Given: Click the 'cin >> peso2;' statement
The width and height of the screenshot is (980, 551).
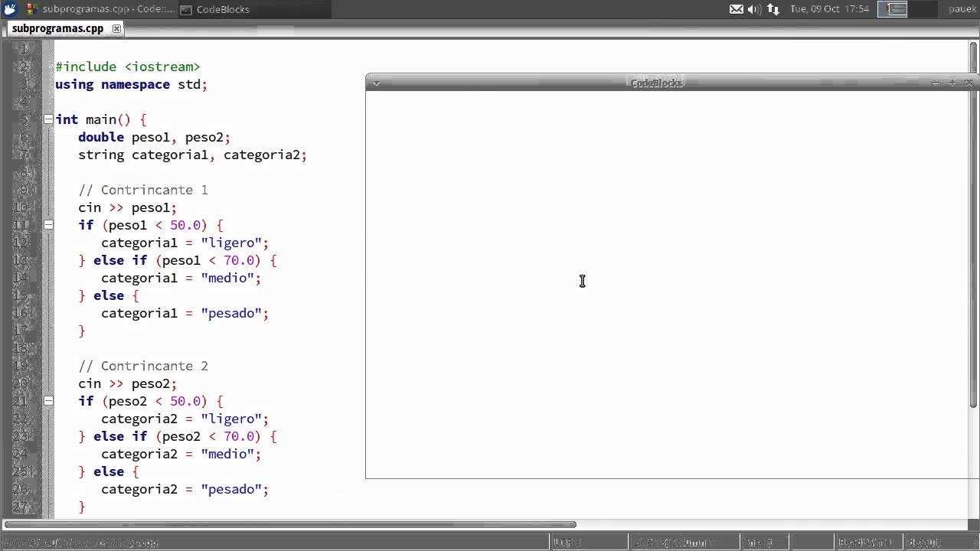Looking at the screenshot, I should [127, 383].
